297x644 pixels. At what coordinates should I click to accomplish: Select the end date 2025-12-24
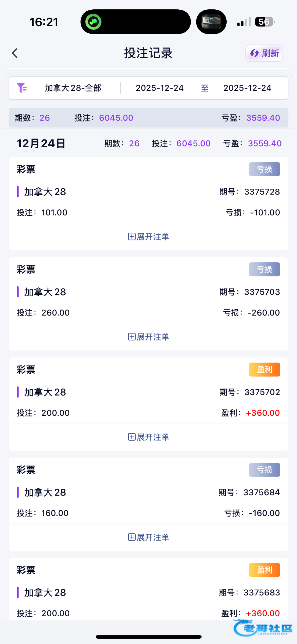coord(247,88)
